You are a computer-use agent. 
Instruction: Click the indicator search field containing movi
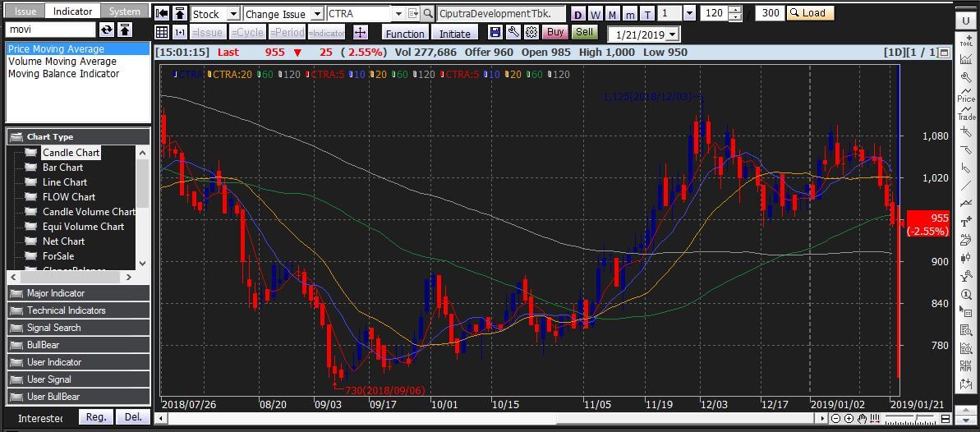(51, 30)
